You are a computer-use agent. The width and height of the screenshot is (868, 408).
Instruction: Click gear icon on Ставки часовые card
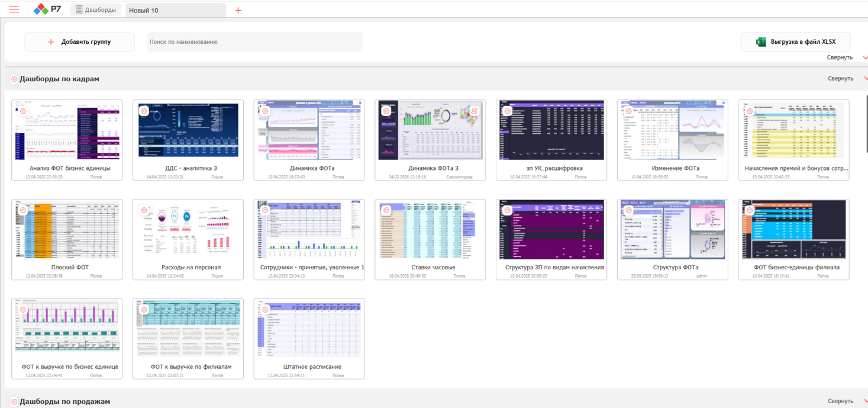386,210
